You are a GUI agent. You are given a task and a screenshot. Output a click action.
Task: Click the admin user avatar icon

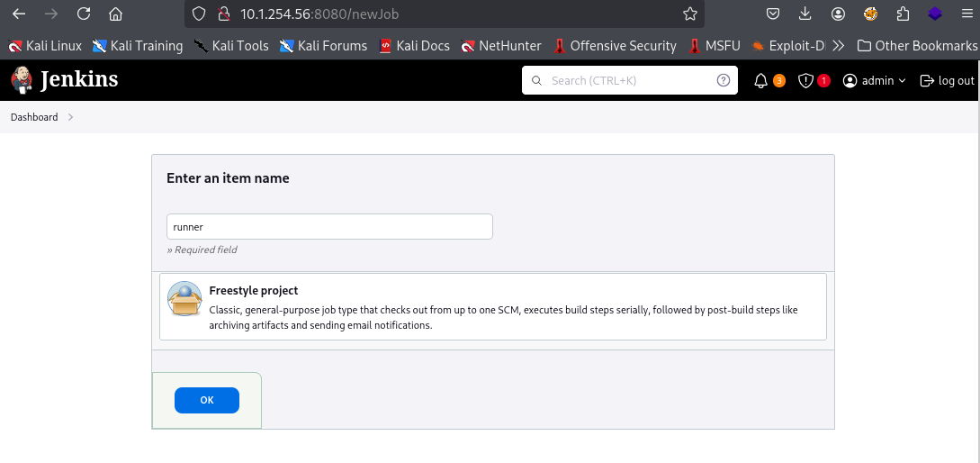[850, 81]
